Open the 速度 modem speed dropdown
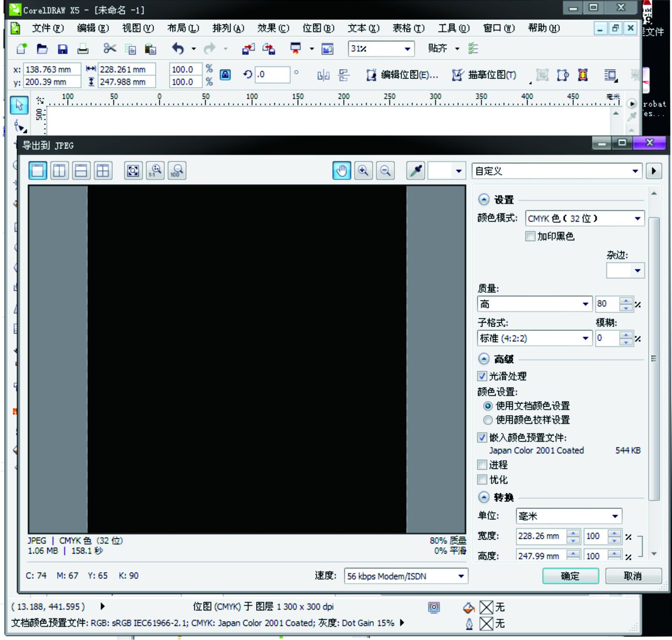 [x=406, y=576]
